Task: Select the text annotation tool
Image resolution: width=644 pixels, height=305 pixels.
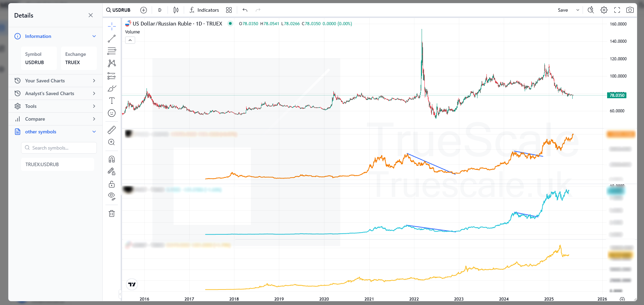Action: (112, 101)
